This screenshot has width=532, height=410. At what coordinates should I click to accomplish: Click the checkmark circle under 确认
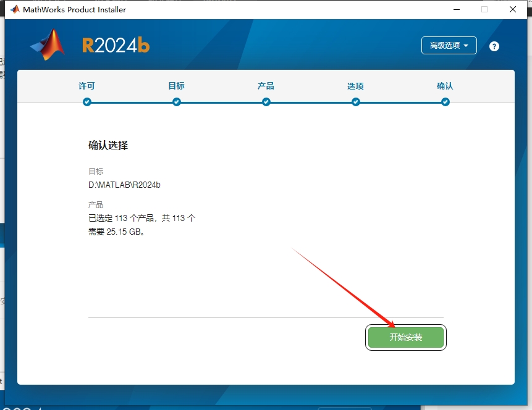(445, 102)
